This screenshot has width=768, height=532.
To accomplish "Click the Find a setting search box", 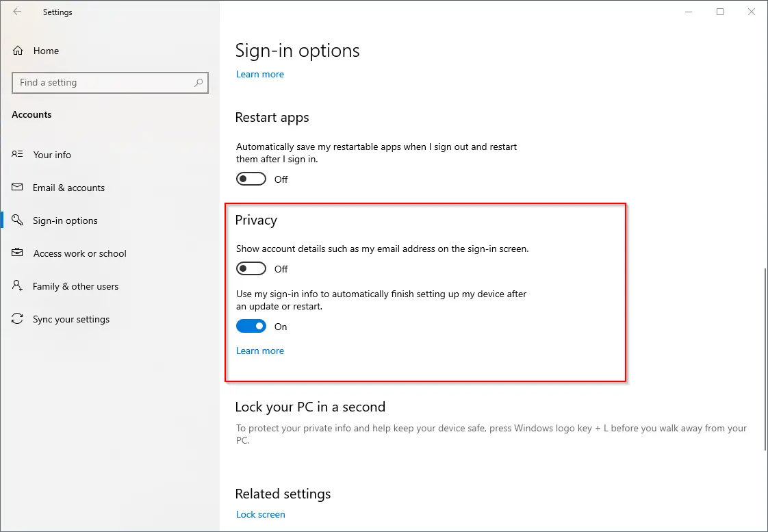I will tap(110, 83).
